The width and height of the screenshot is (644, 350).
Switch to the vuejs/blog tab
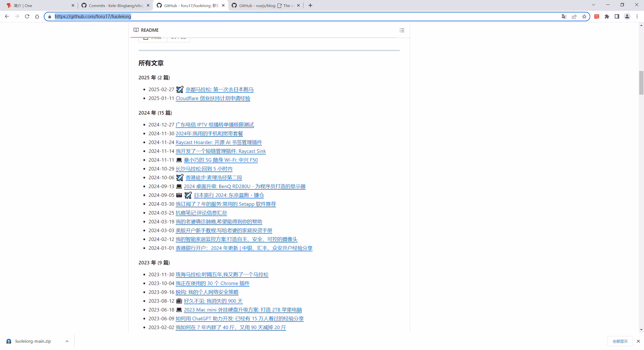(265, 6)
